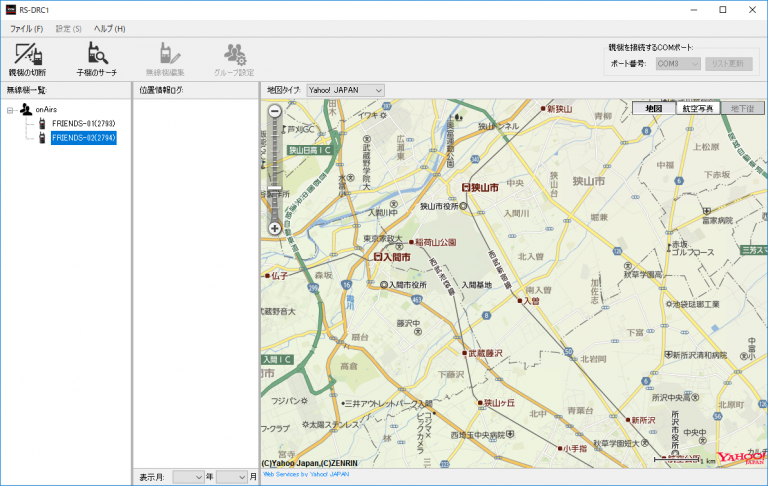Click 仏子 station label on map
Viewport: 768px width, 486px height.
click(x=279, y=276)
